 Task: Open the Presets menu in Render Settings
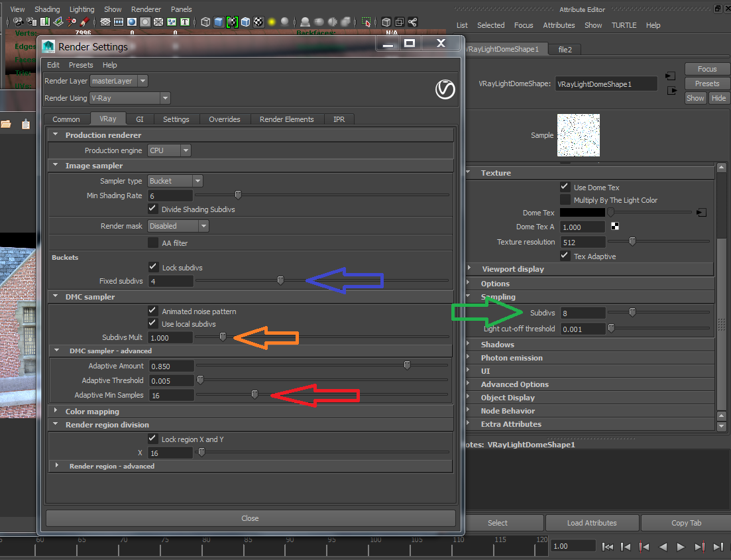point(81,65)
